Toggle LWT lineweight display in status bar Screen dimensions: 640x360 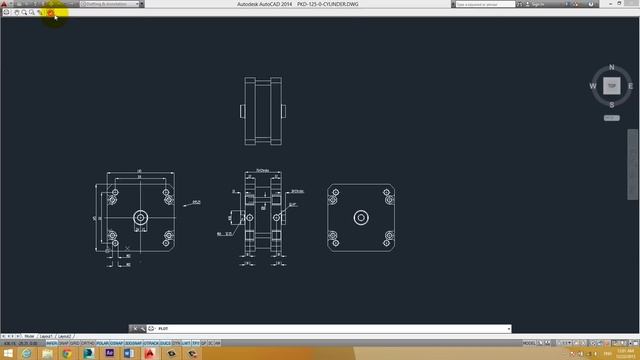[x=186, y=343]
